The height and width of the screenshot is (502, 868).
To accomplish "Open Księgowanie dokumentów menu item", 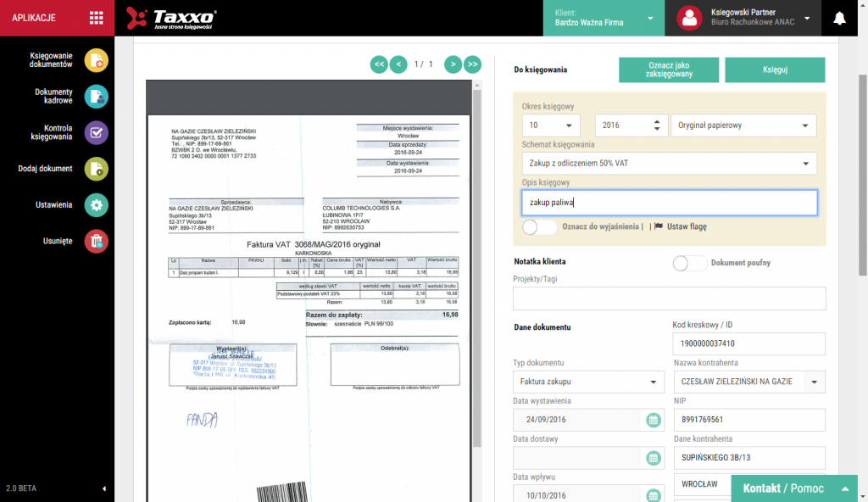I will [51, 60].
